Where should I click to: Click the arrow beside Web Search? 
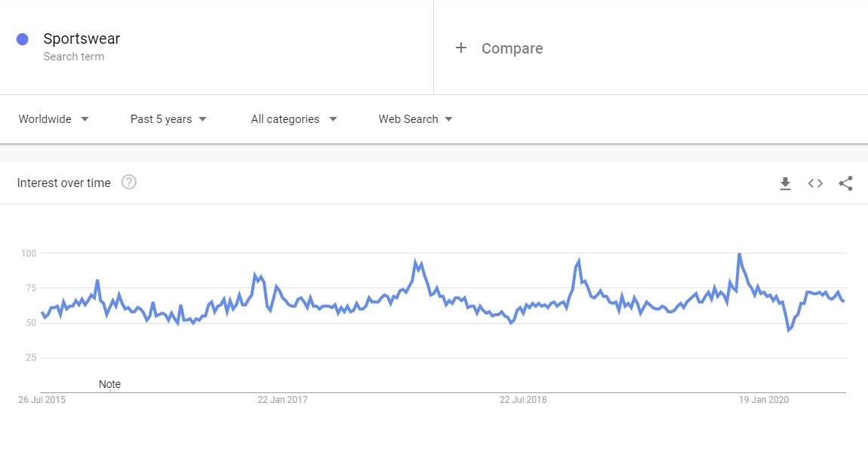(x=449, y=119)
